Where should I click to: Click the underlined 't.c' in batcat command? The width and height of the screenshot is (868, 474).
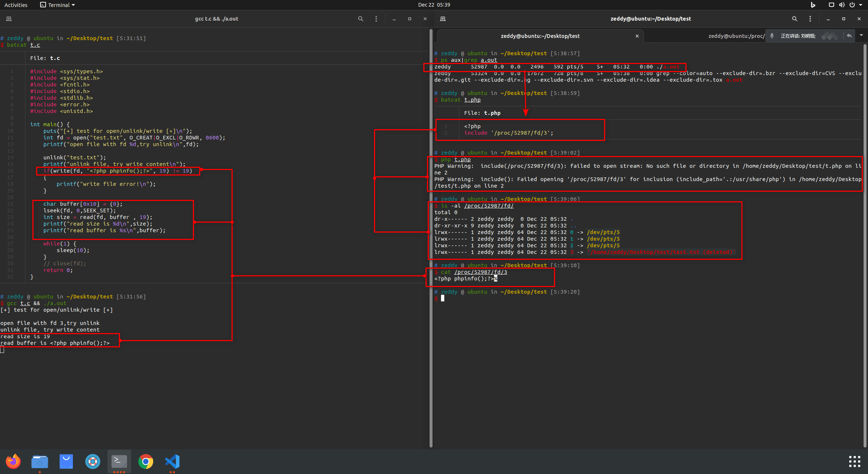35,45
